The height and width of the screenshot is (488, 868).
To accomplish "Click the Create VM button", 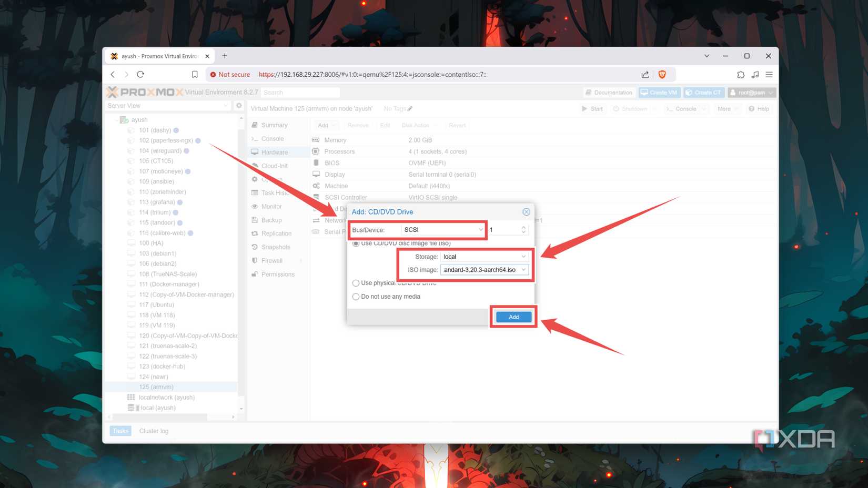I will 659,93.
